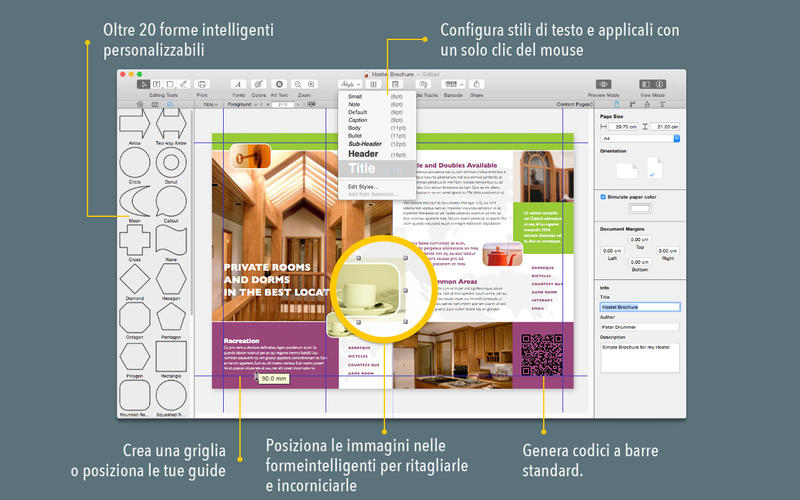Screen dimensions: 800x500
Task: Click the Top margin field
Action: coord(640,239)
